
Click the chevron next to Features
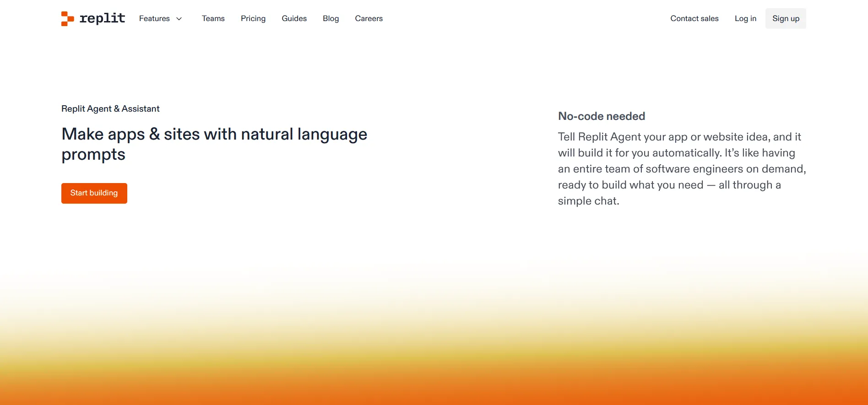(179, 19)
